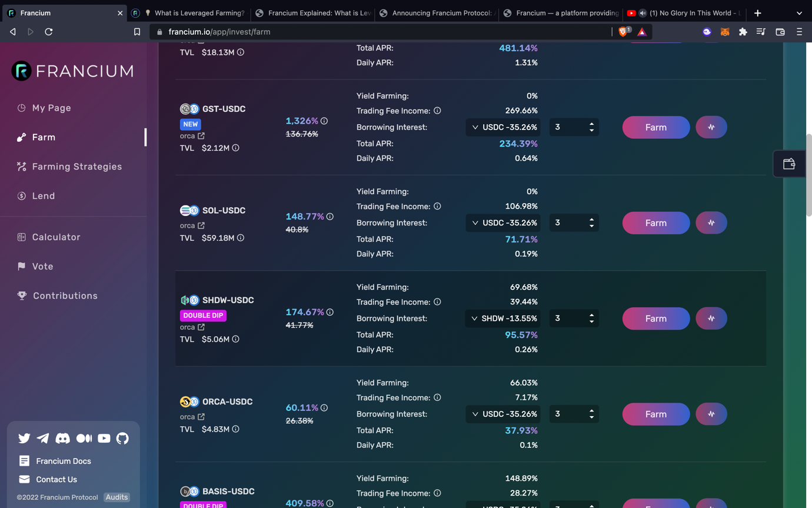Viewport: 812px width, 508px height.
Task: Open browser main menu
Action: pyautogui.click(x=799, y=32)
